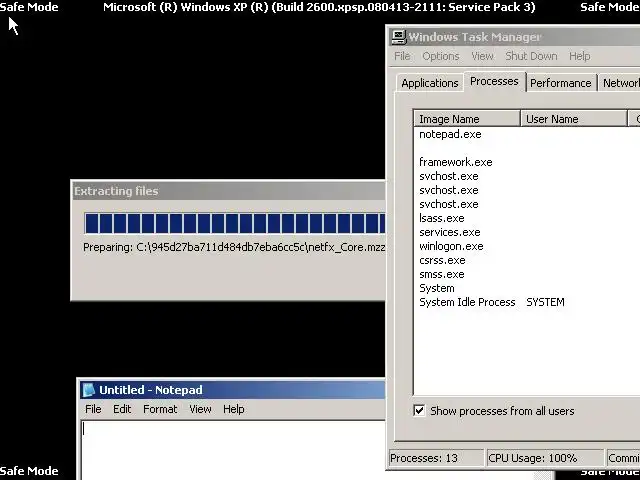Screen dimensions: 640x480
Task: Open Notepad Format menu
Action: 160,409
